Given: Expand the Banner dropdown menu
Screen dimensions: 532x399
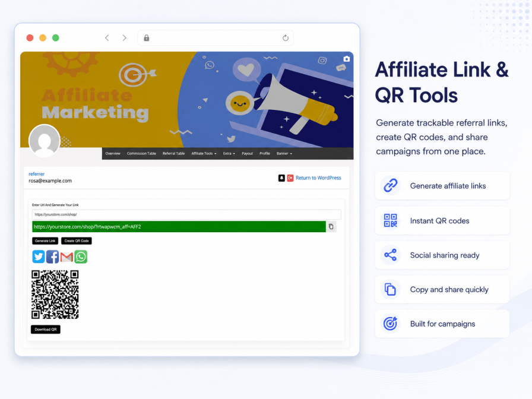Looking at the screenshot, I should pyautogui.click(x=284, y=153).
